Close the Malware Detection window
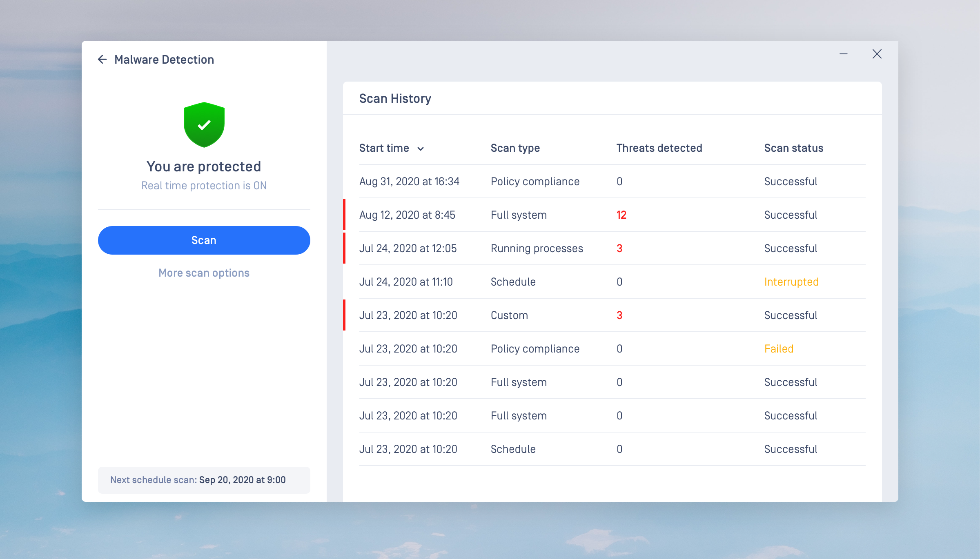The height and width of the screenshot is (559, 980). tap(877, 54)
